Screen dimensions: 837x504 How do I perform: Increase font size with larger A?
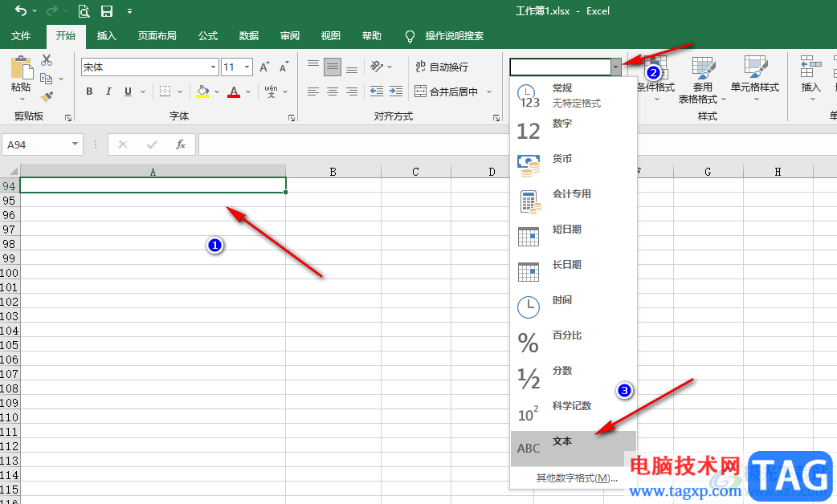tap(264, 67)
